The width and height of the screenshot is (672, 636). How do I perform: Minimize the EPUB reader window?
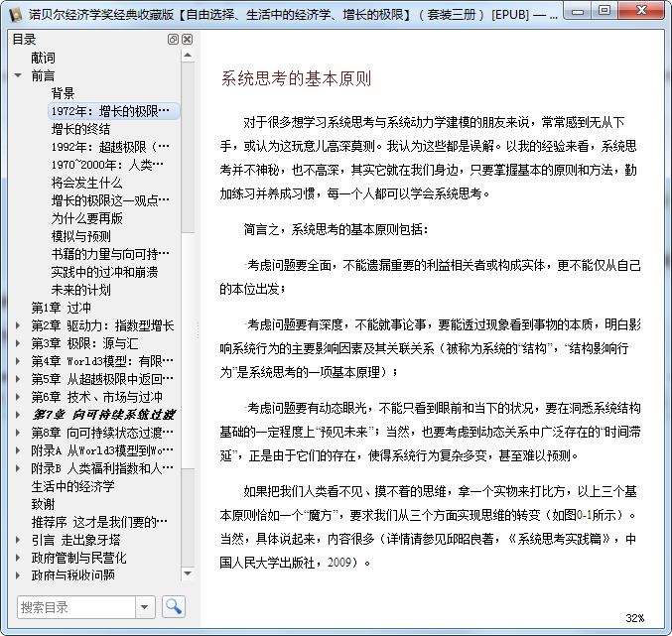(578, 11)
